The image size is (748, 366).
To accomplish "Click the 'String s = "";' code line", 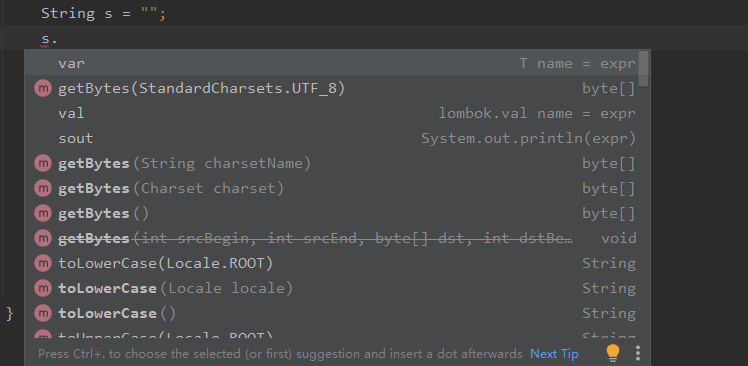I will coord(104,13).
